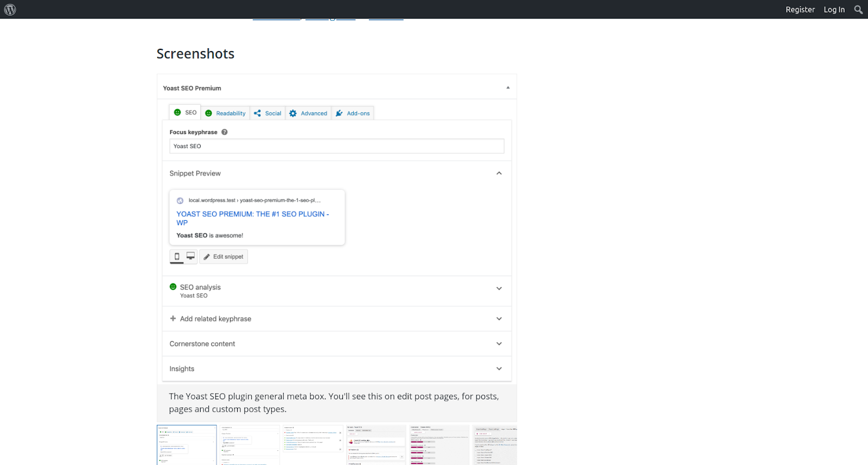Click the WordPress logo icon
868x465 pixels.
click(10, 9)
